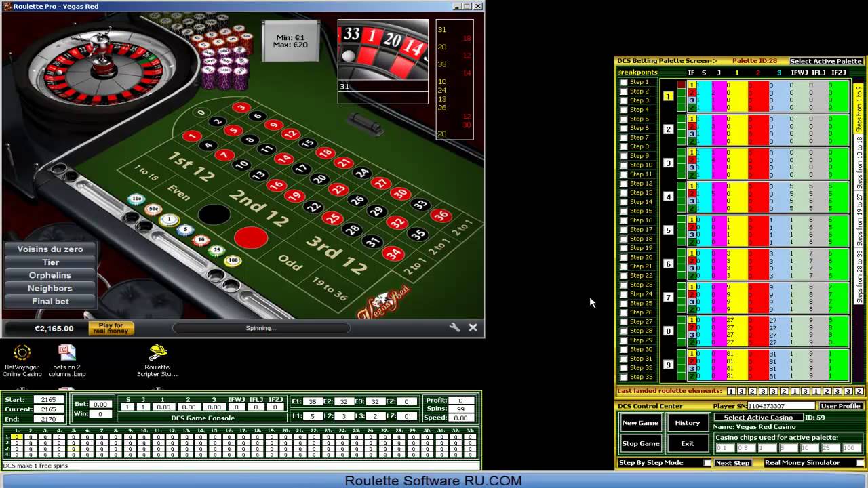Select the blue 5 chip
Screen dimensions: 868x488
[185, 230]
